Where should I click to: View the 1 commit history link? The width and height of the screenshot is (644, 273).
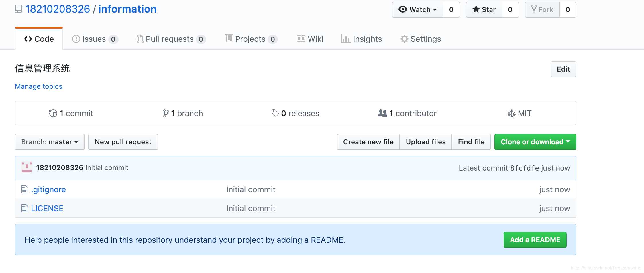coord(71,113)
